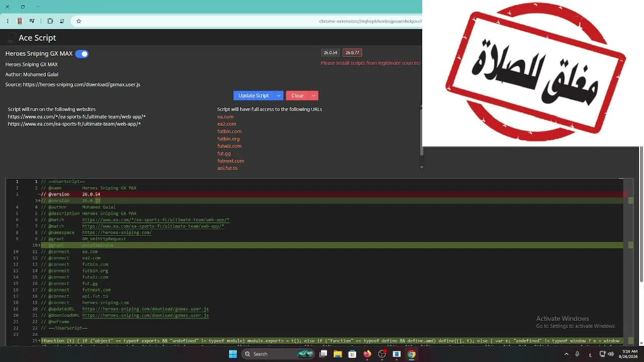Click api.fut.to in the URL access list
The width and height of the screenshot is (644, 362).
click(227, 168)
